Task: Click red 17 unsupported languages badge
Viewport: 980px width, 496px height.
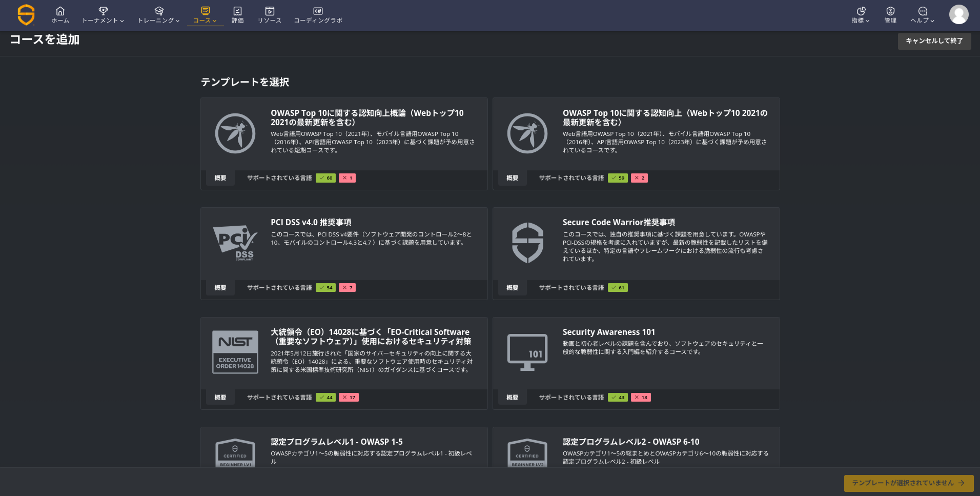Action: pos(349,398)
